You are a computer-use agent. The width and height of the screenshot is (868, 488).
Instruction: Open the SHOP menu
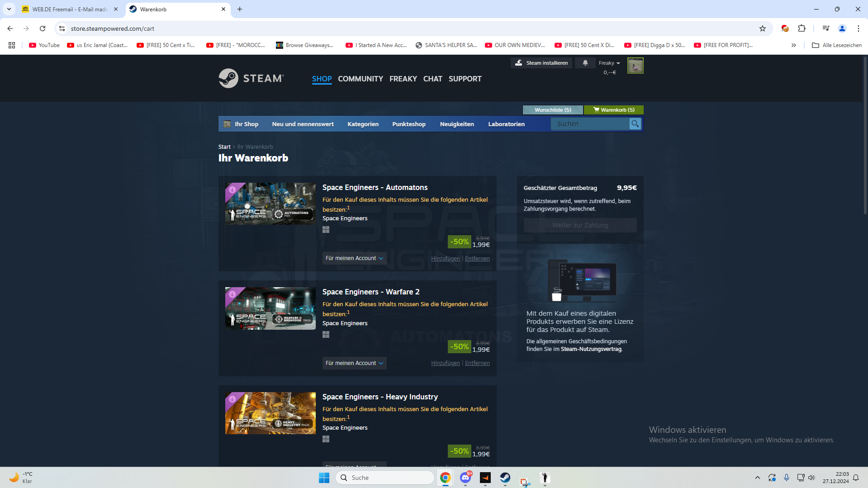pyautogui.click(x=322, y=79)
